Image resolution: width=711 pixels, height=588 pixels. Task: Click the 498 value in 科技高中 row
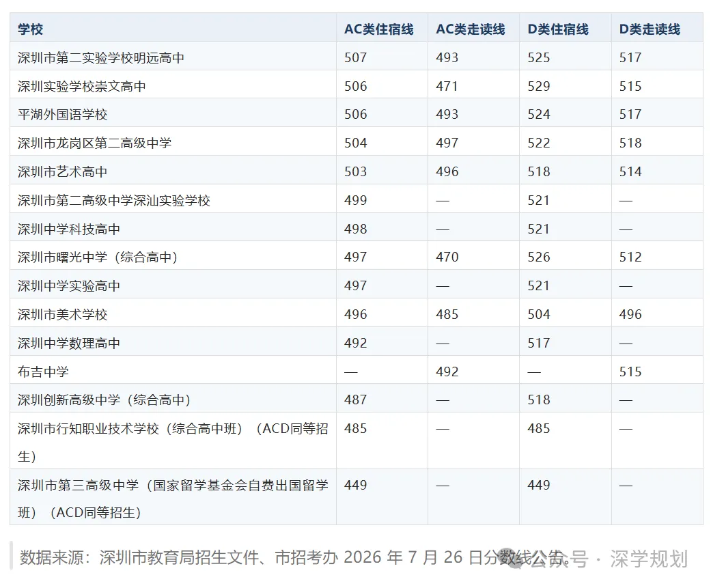coord(355,229)
